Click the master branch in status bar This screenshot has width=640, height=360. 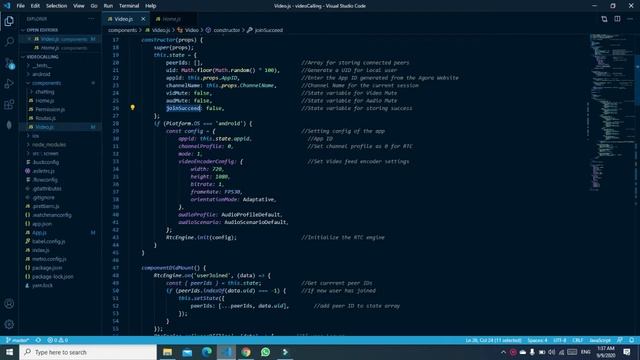pos(17,340)
